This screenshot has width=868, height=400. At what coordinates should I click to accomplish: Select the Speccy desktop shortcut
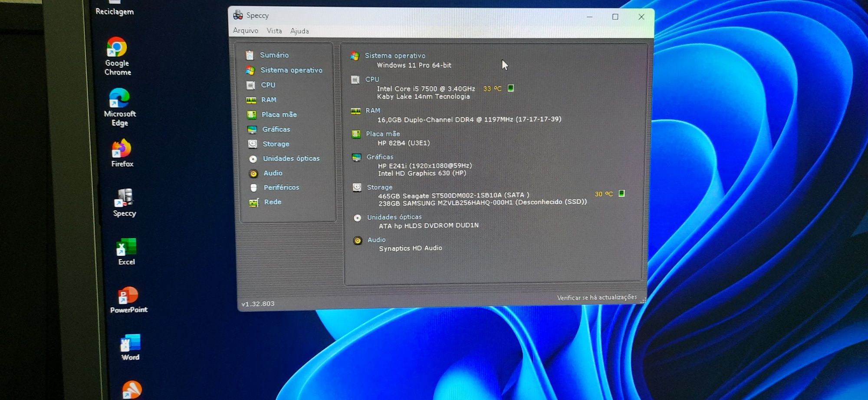point(124,203)
